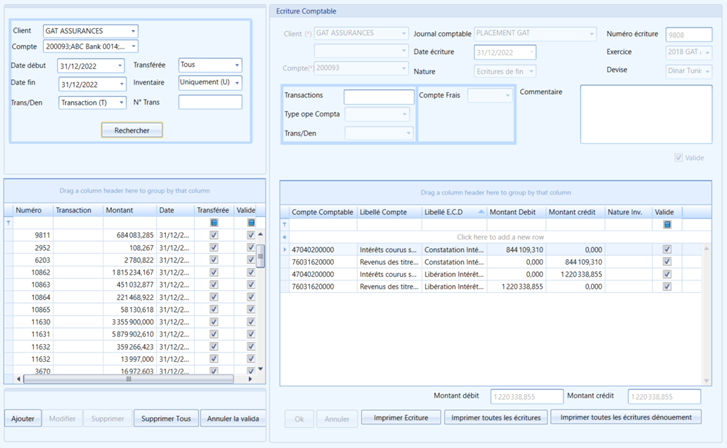Click sort arrow on Libellé E.C.D header
The image size is (727, 448).
(481, 212)
